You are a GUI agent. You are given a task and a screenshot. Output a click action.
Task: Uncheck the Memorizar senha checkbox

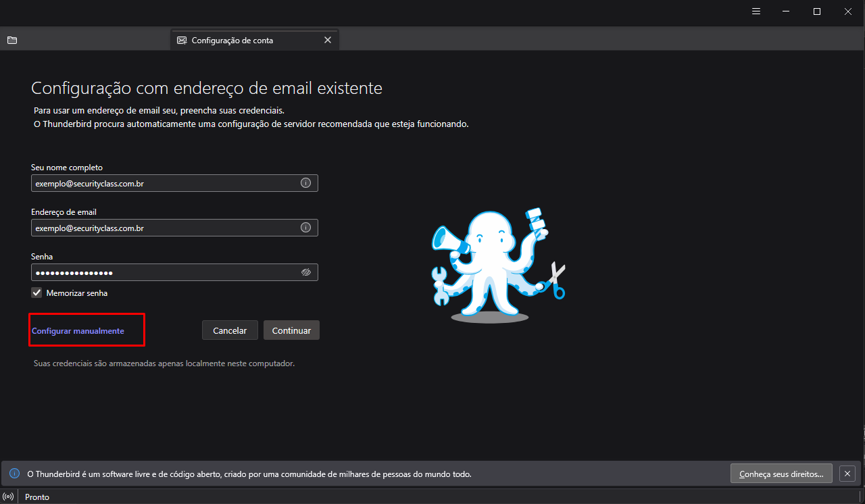pos(36,293)
